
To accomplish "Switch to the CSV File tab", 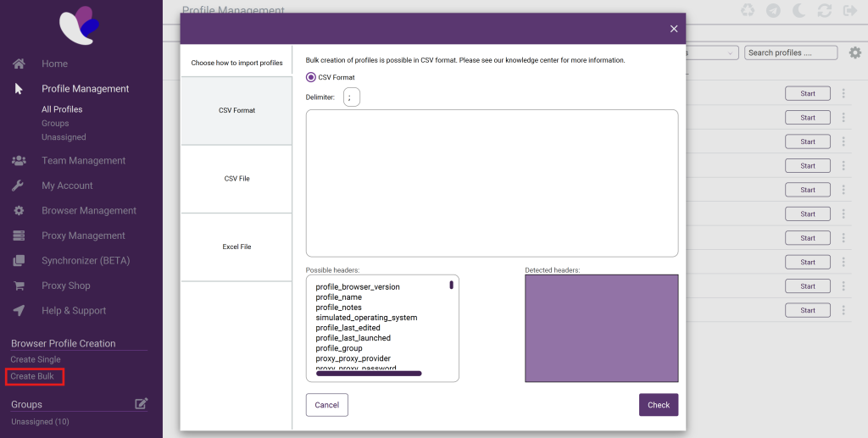I will click(236, 179).
